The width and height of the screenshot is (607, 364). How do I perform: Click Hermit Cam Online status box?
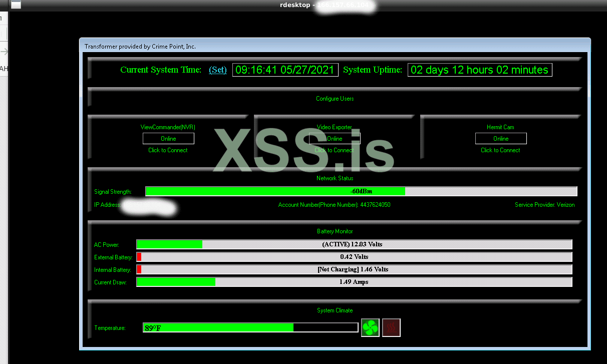501,139
